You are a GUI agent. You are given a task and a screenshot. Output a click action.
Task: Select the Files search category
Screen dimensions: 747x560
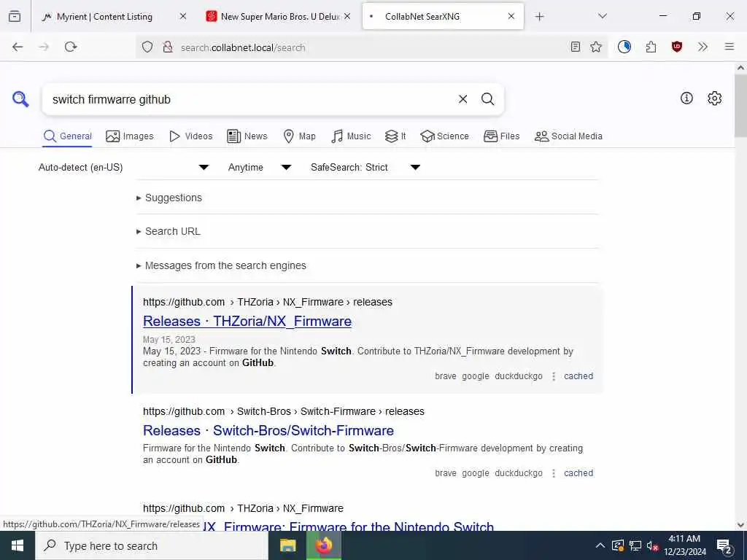pos(502,136)
